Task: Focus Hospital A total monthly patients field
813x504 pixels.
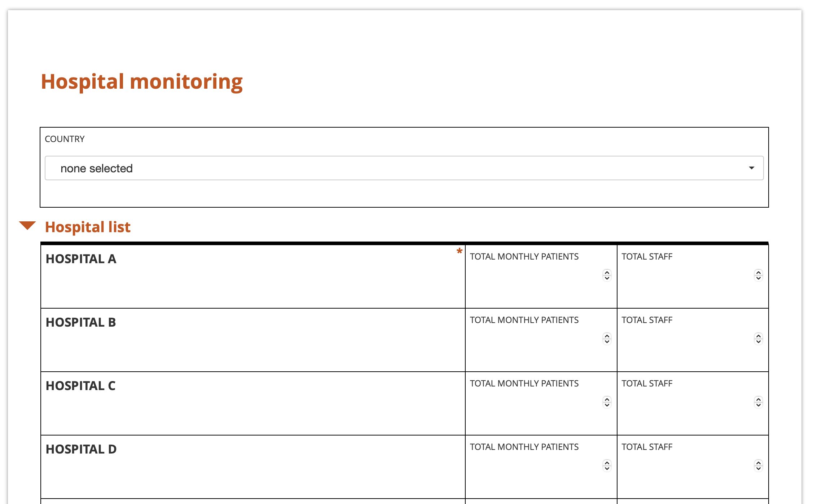Action: click(534, 275)
